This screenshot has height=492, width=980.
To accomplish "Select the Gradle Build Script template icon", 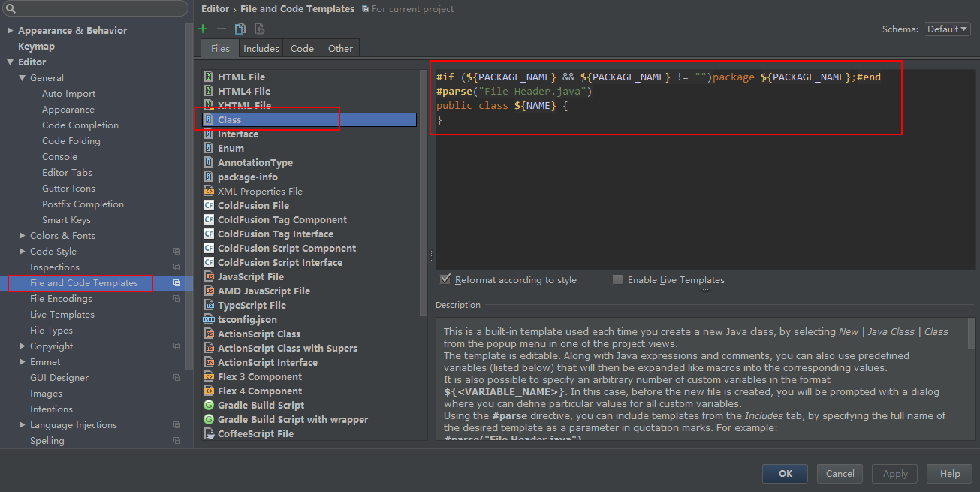I will pos(209,406).
